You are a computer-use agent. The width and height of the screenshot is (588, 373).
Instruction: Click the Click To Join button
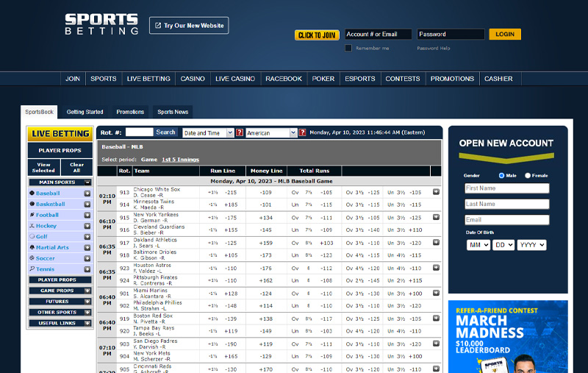317,35
